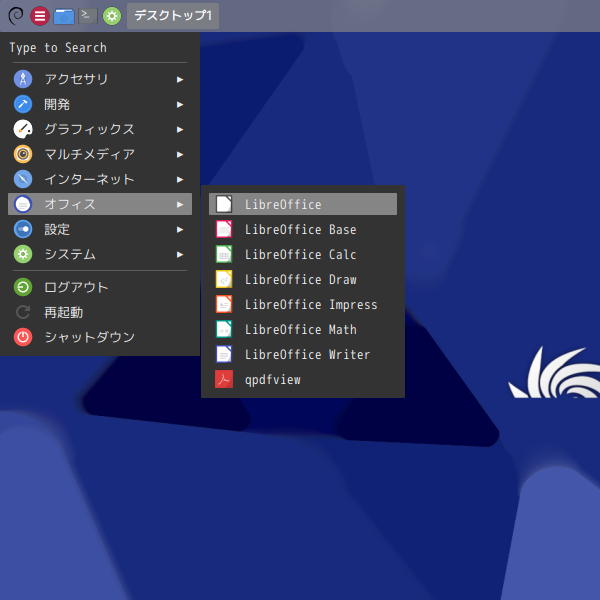Click the 再起動 refresh icon

(23, 312)
